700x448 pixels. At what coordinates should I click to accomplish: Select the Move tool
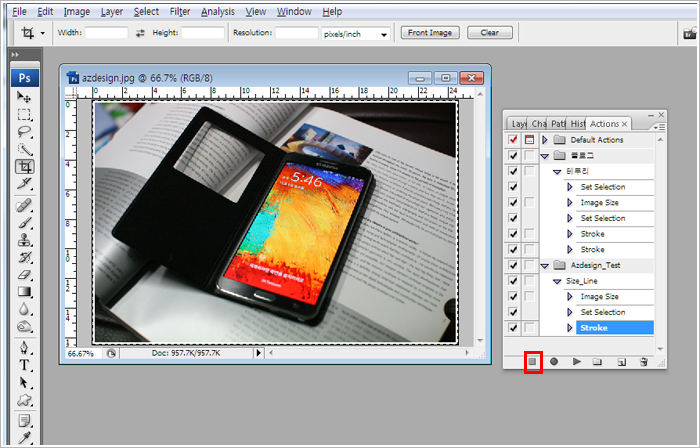point(24,97)
